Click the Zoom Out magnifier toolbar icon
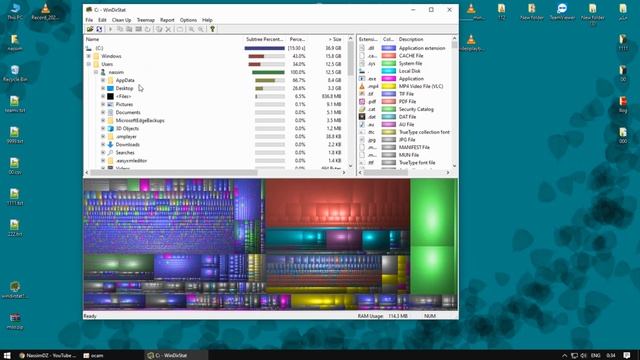This screenshot has width=640, height=360. (x=200, y=29)
